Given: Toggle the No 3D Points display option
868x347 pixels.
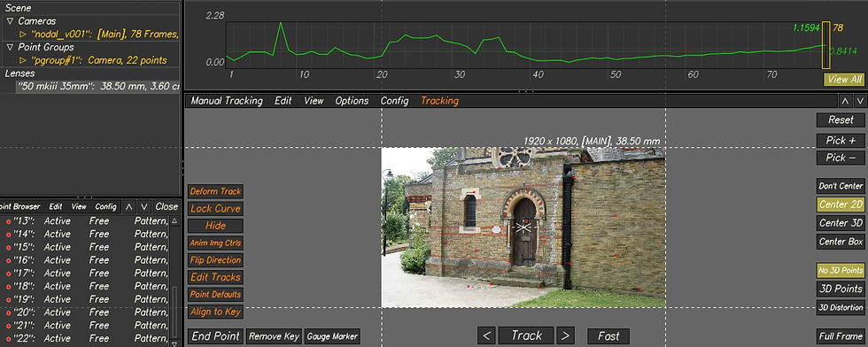Looking at the screenshot, I should click(x=841, y=271).
